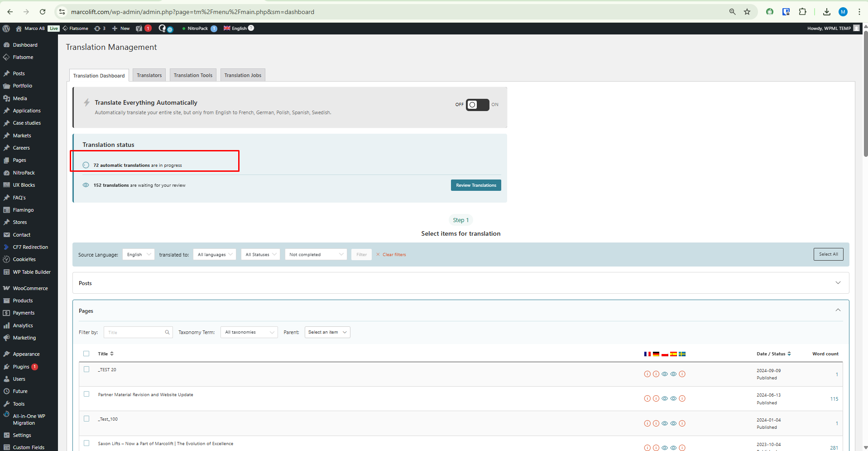The height and width of the screenshot is (451, 868).
Task: Click the Title filter input field
Action: click(x=138, y=332)
